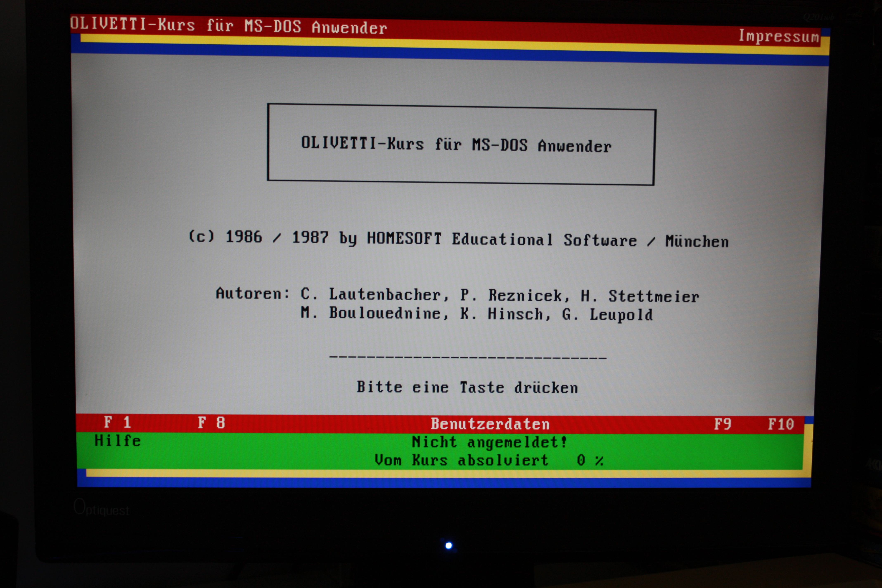Open the Impressum header label
Image resolution: width=882 pixels, height=588 pixels.
pos(779,37)
